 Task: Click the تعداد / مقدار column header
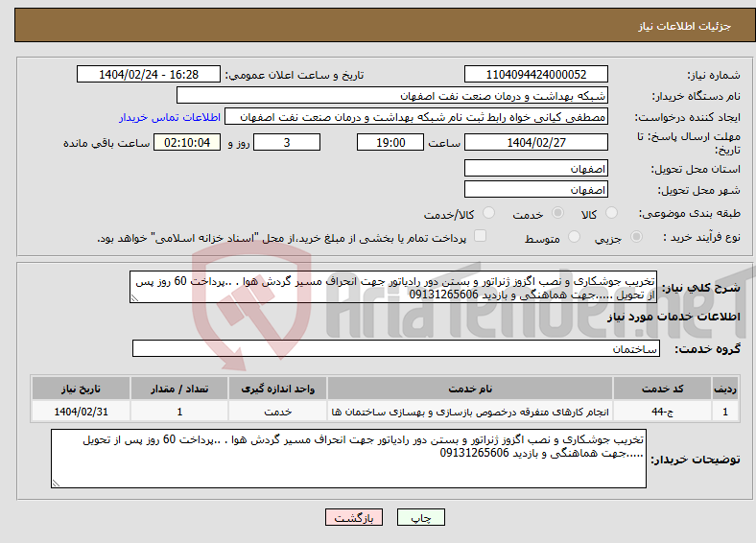pyautogui.click(x=179, y=389)
